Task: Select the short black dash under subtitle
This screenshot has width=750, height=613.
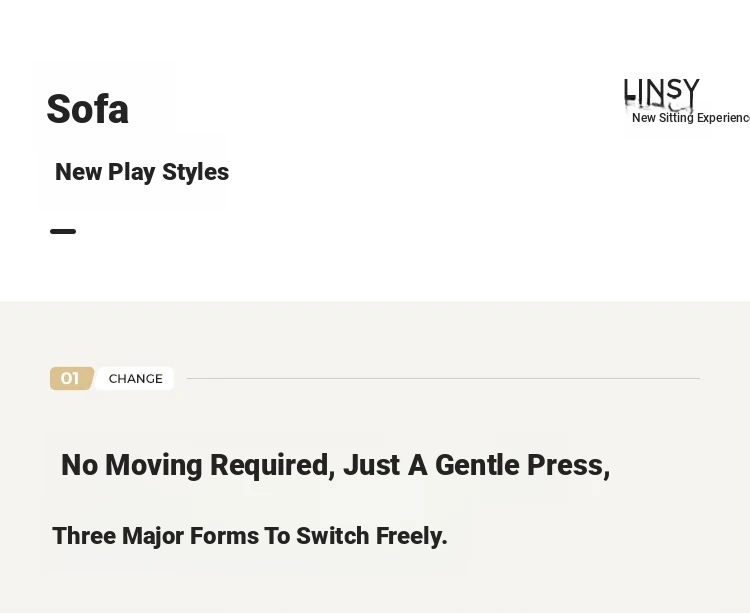Action: pyautogui.click(x=63, y=231)
